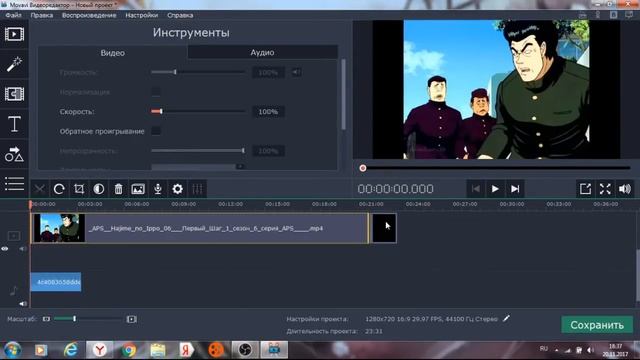Click the timecode display 00:00:00.000

[x=396, y=189]
